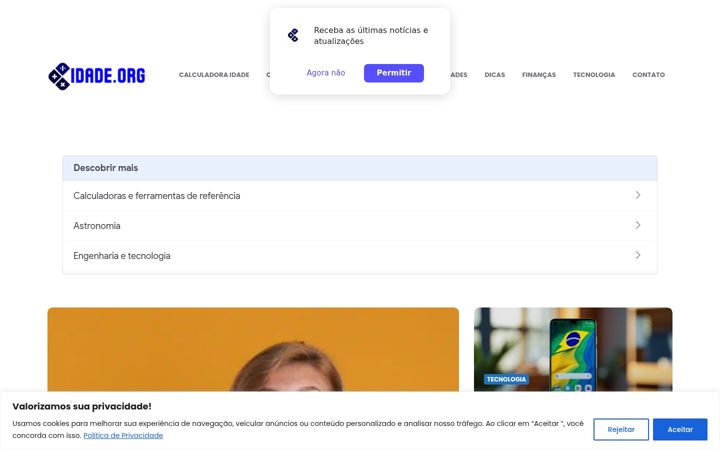This screenshot has height=450, width=720.
Task: Select Calculadoras e ferramentas de referência text
Action: pyautogui.click(x=157, y=196)
